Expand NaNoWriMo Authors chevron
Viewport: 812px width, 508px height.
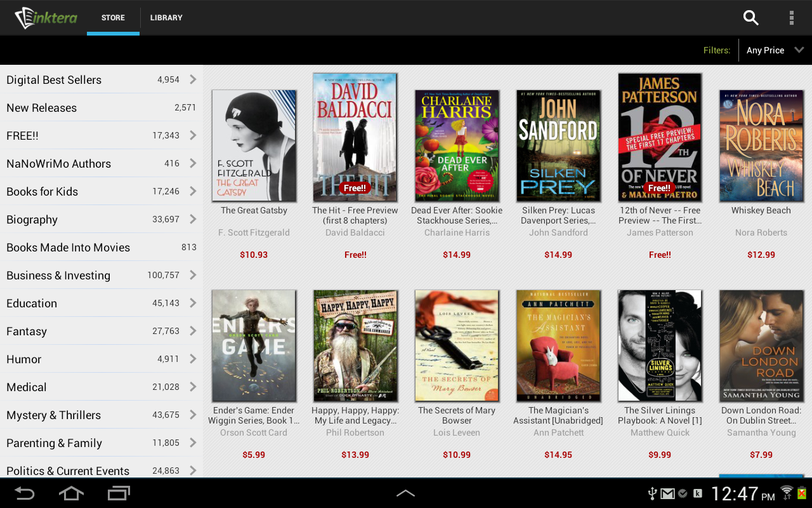[193, 163]
